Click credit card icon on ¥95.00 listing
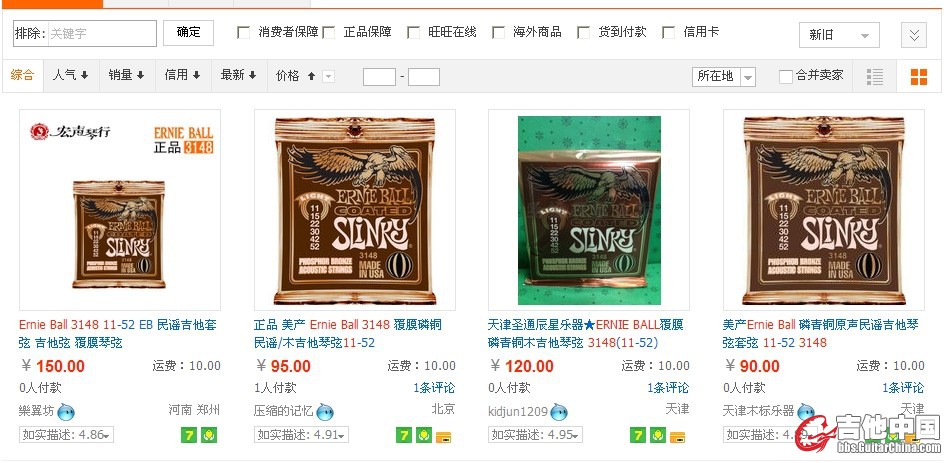Viewport: 948px width, 463px height. 443,436
